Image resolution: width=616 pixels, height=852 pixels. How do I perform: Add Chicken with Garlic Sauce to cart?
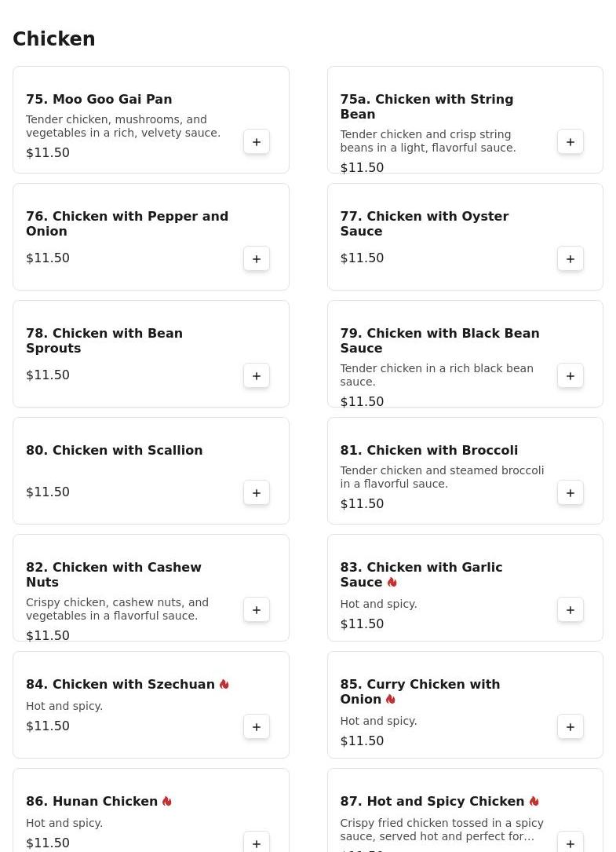click(x=570, y=610)
